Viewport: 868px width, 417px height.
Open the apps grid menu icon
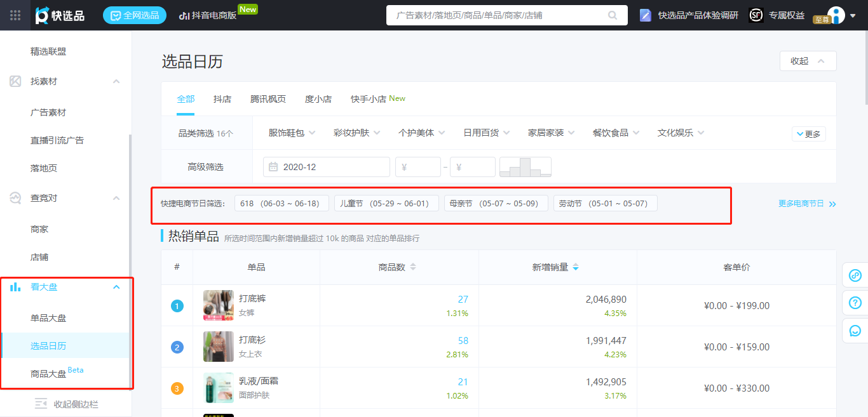tap(15, 15)
